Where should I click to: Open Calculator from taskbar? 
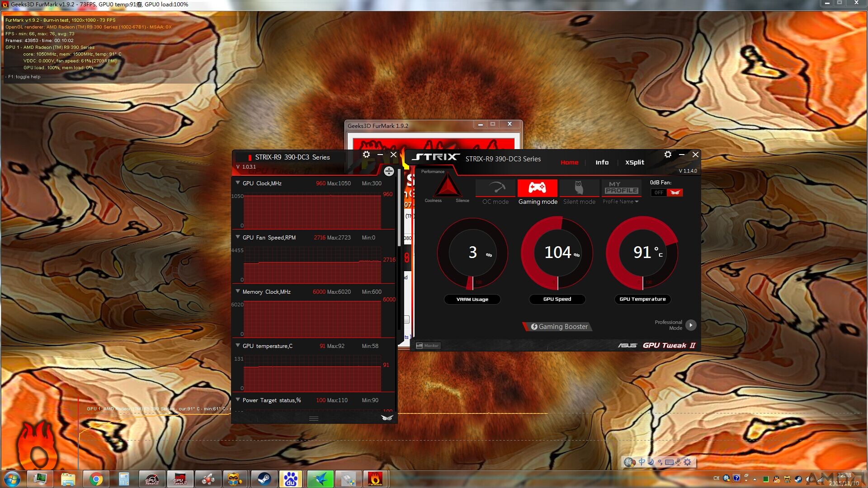click(x=124, y=479)
